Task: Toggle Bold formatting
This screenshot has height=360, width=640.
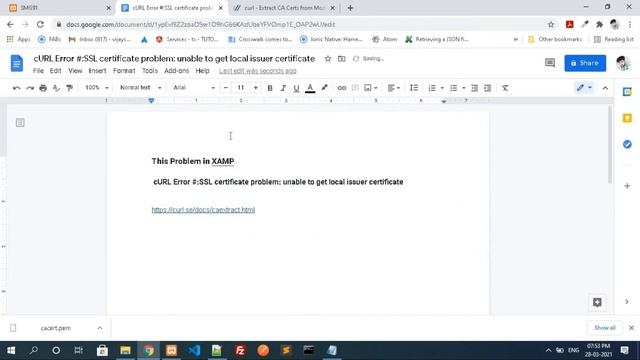Action: pyautogui.click(x=270, y=88)
